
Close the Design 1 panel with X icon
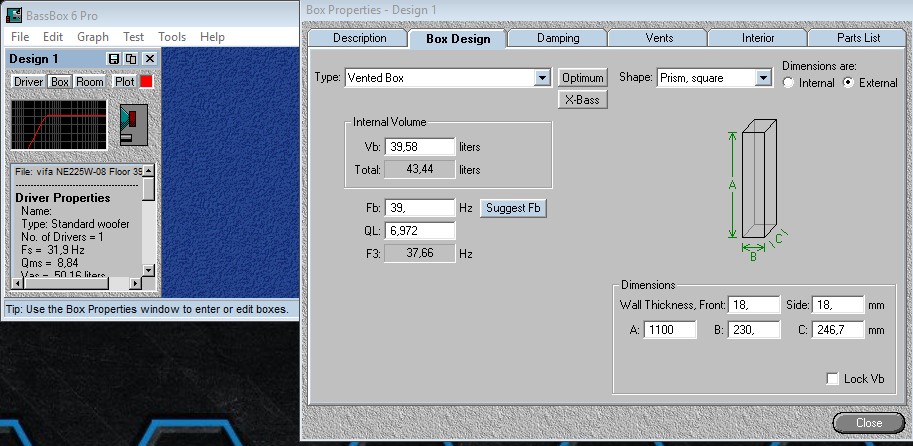click(x=149, y=60)
